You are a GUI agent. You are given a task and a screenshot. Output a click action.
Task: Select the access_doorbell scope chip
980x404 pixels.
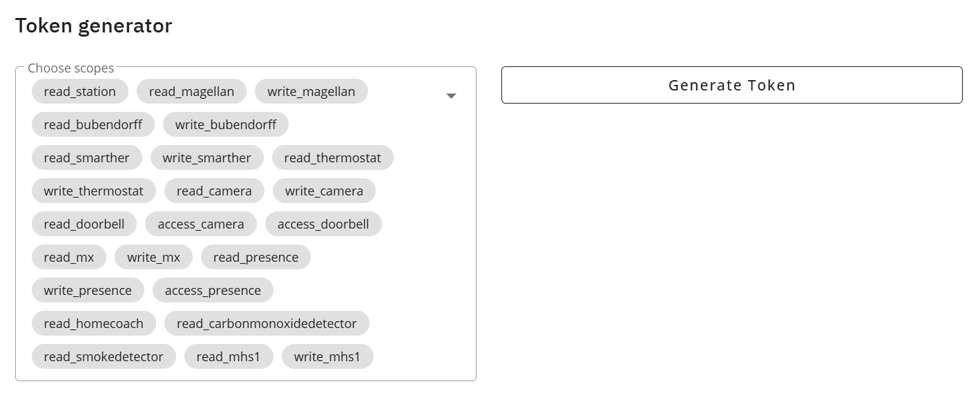[x=323, y=224]
